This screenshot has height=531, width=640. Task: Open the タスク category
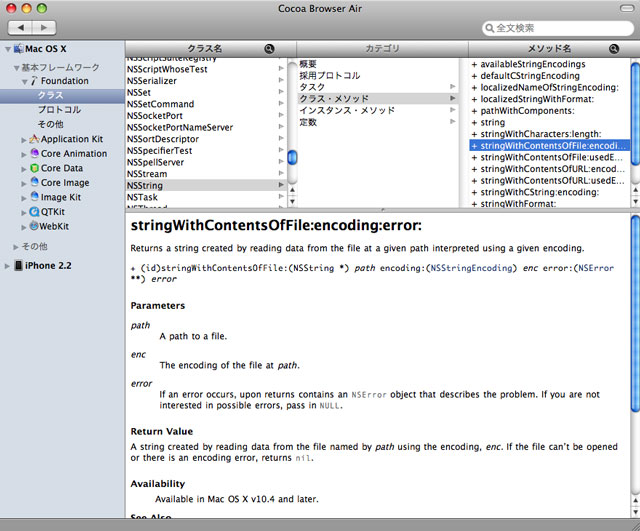coord(378,87)
